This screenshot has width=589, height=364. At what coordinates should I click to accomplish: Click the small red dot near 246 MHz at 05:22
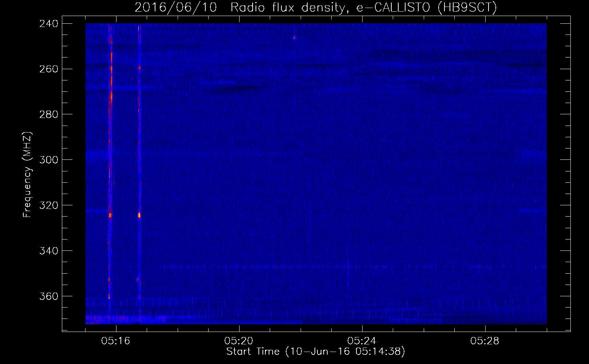[x=294, y=37]
